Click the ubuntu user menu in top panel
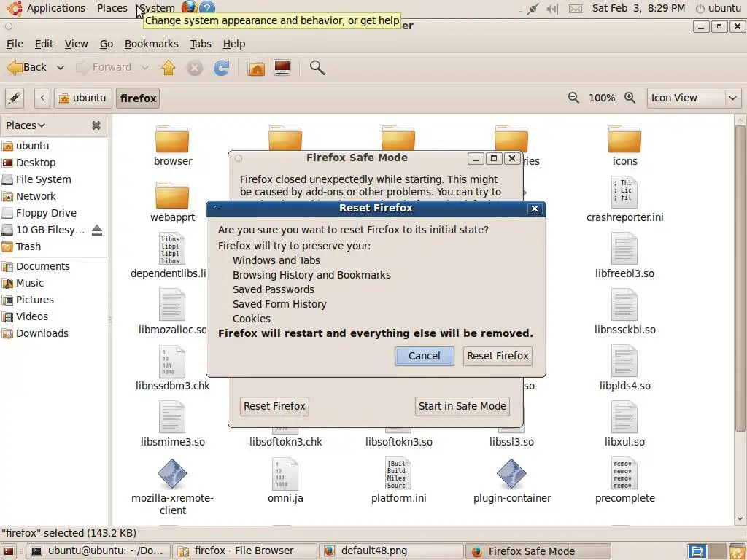The height and width of the screenshot is (560, 747). (x=719, y=8)
